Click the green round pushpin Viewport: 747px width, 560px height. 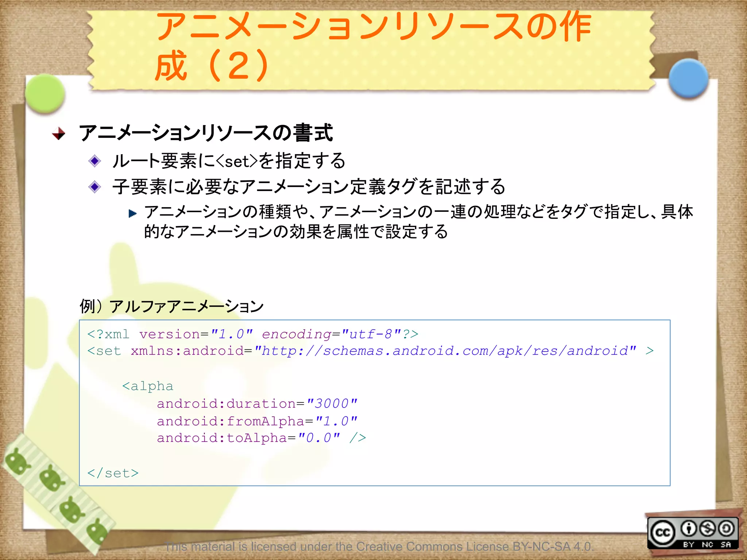pyautogui.click(x=45, y=93)
